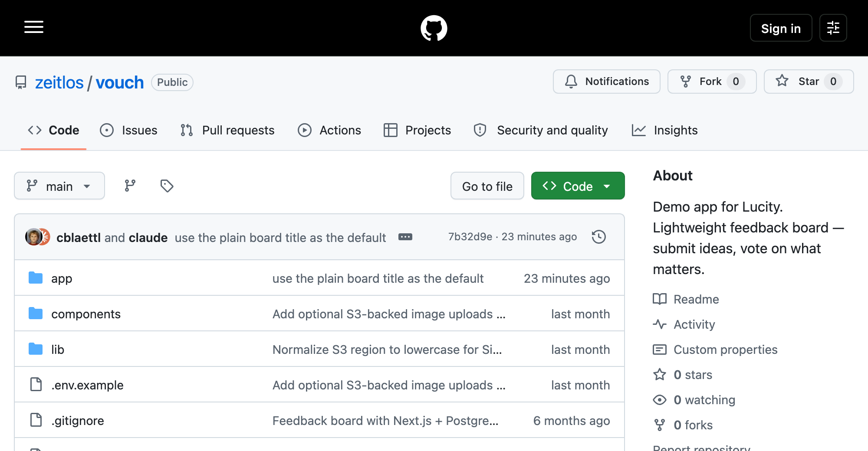Open claude co-author link
This screenshot has height=451, width=868.
pos(148,238)
